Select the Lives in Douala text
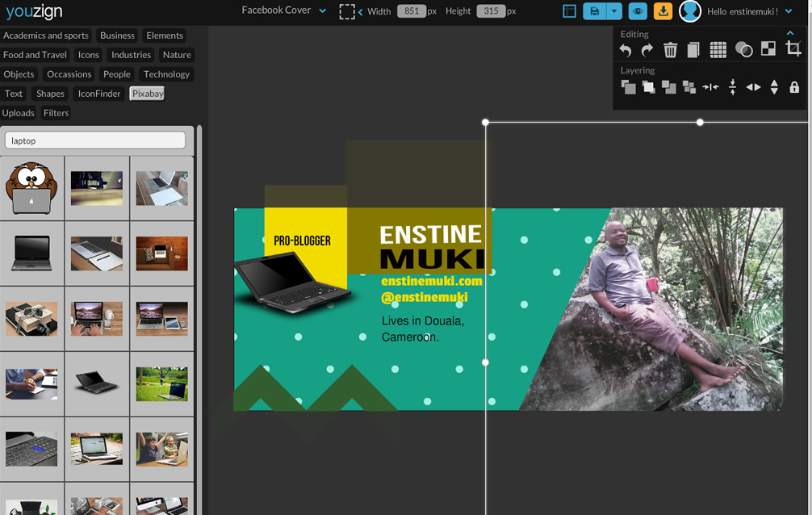 coord(423,329)
